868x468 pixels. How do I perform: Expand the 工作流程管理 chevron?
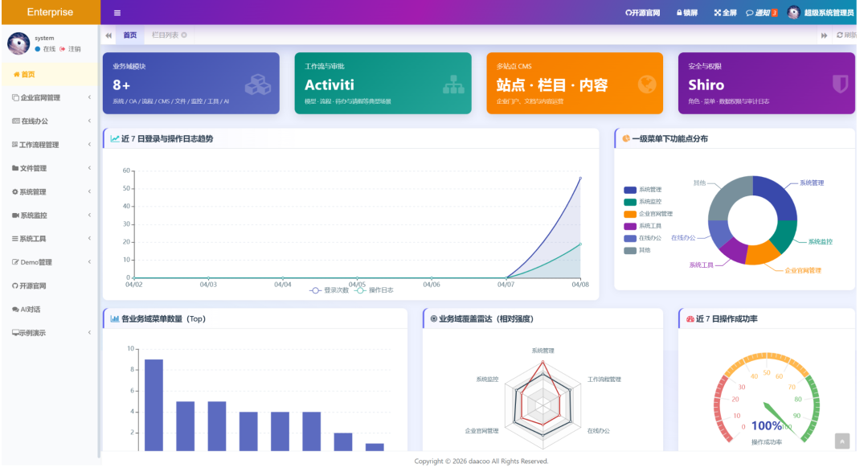coord(90,145)
